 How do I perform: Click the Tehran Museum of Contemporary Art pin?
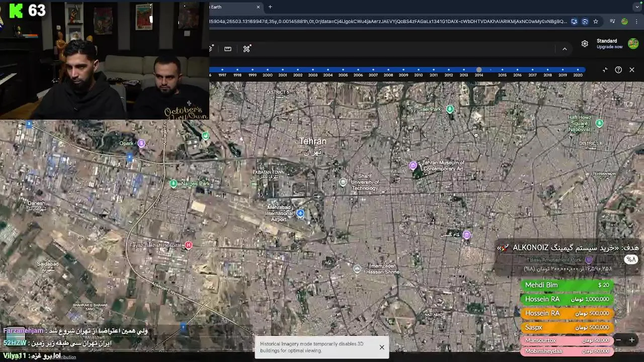[413, 165]
